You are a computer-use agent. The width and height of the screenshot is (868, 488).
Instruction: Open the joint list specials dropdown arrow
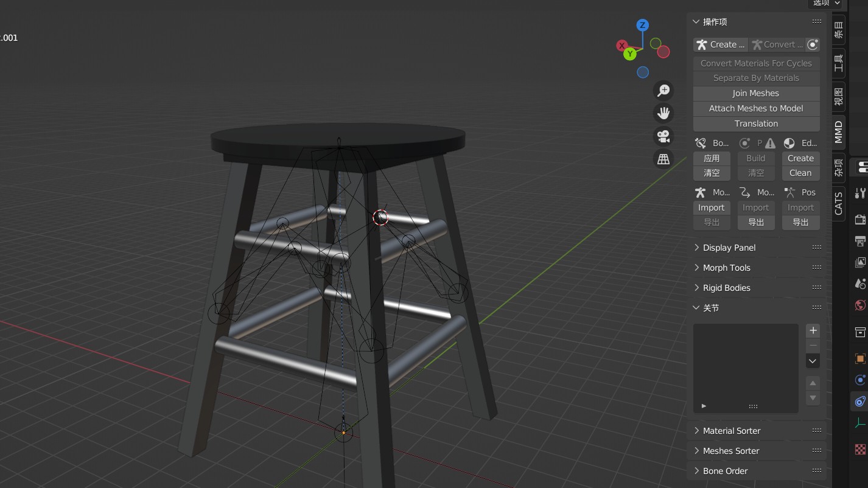click(x=813, y=361)
